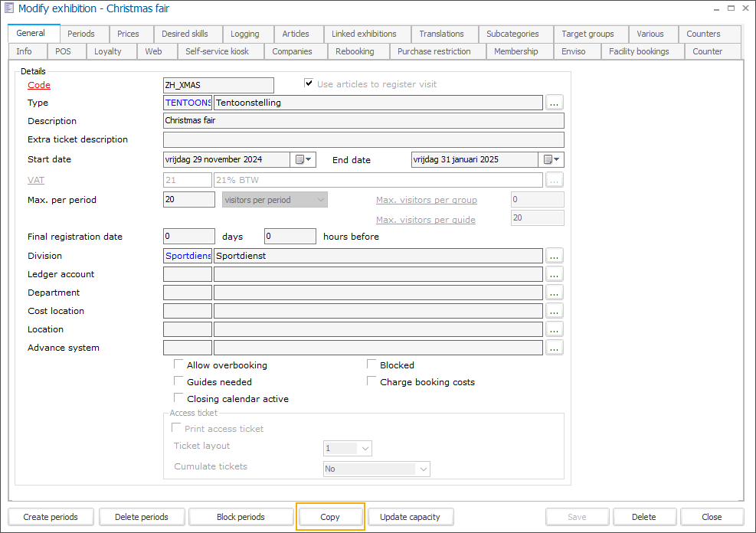The height and width of the screenshot is (533, 756).
Task: Open the Ledger account lookup button
Action: click(555, 274)
